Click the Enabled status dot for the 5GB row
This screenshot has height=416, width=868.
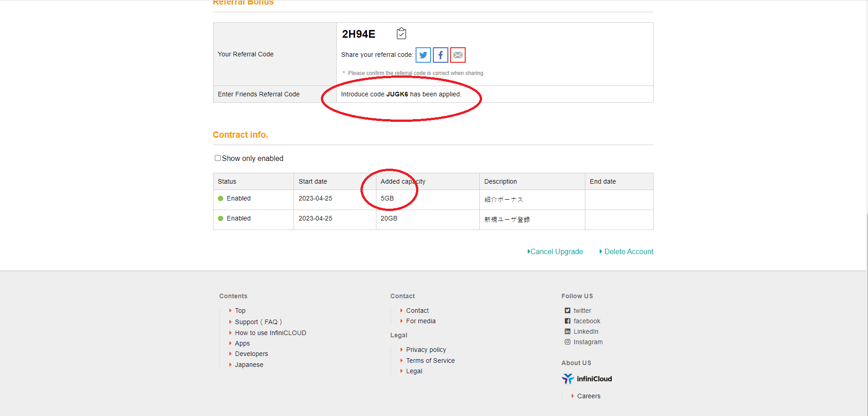221,198
